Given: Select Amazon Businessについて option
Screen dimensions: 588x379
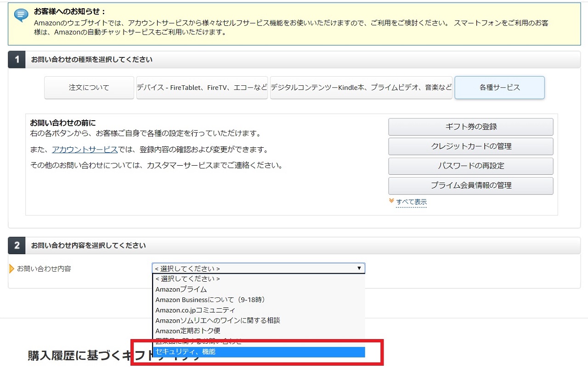Looking at the screenshot, I should (x=210, y=300).
